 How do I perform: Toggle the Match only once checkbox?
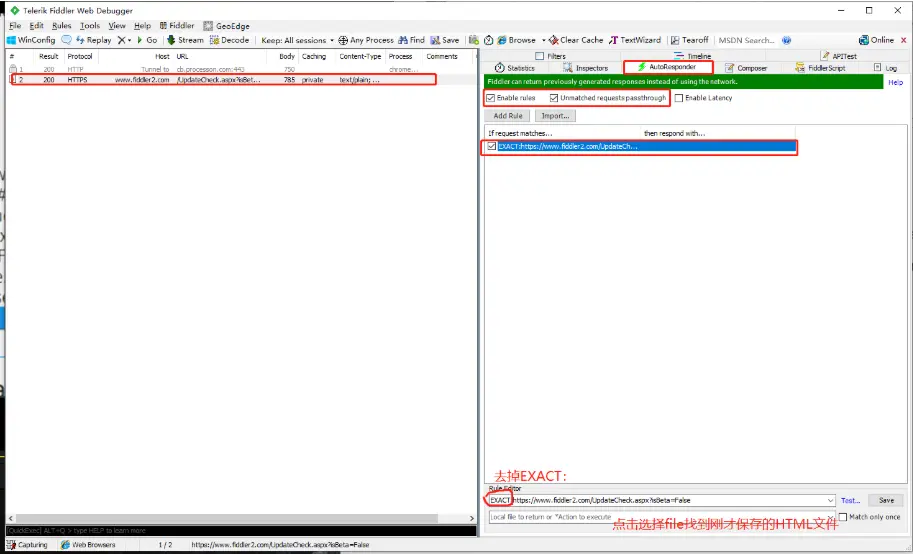click(843, 517)
